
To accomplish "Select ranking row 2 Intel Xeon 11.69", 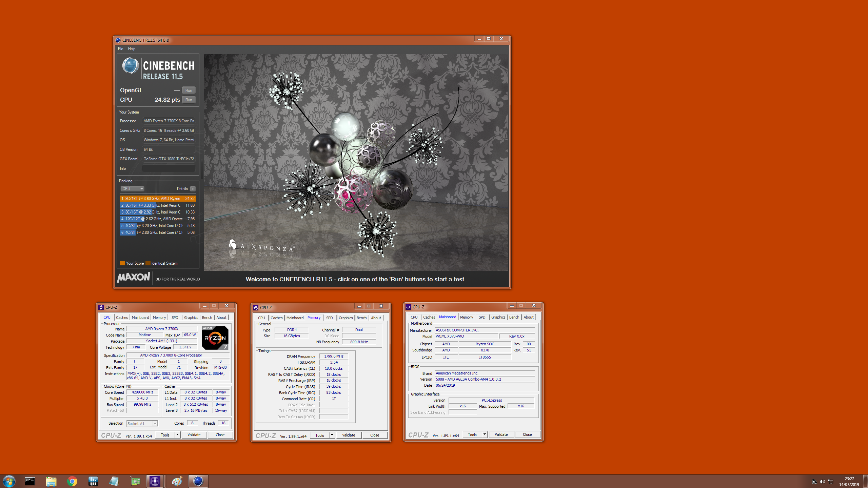I will (158, 205).
